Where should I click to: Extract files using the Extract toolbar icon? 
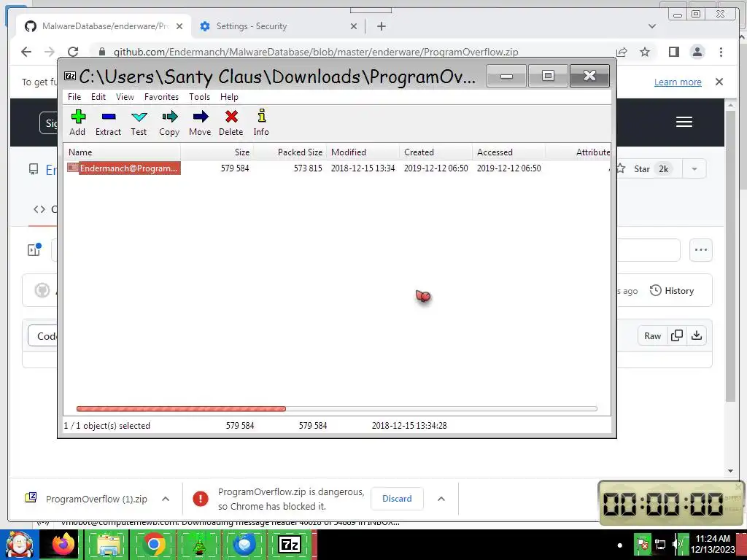(108, 122)
